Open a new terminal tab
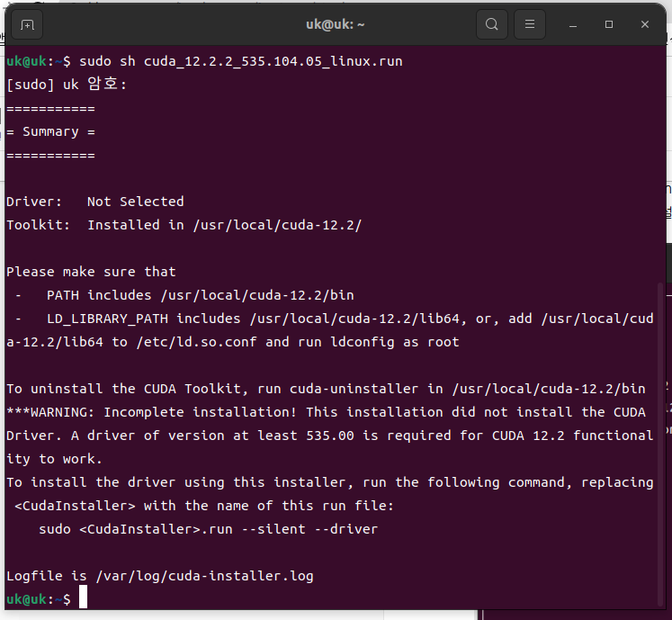Image resolution: width=672 pixels, height=620 pixels. tap(27, 25)
